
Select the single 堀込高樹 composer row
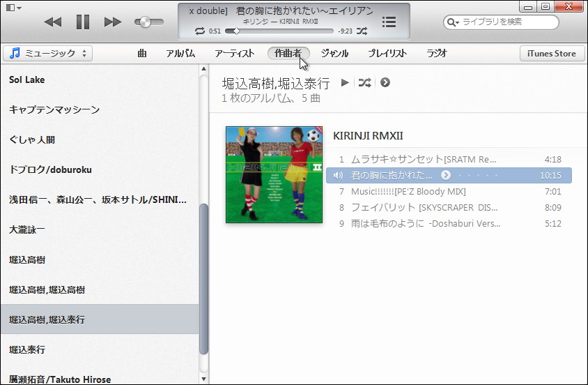click(x=100, y=259)
